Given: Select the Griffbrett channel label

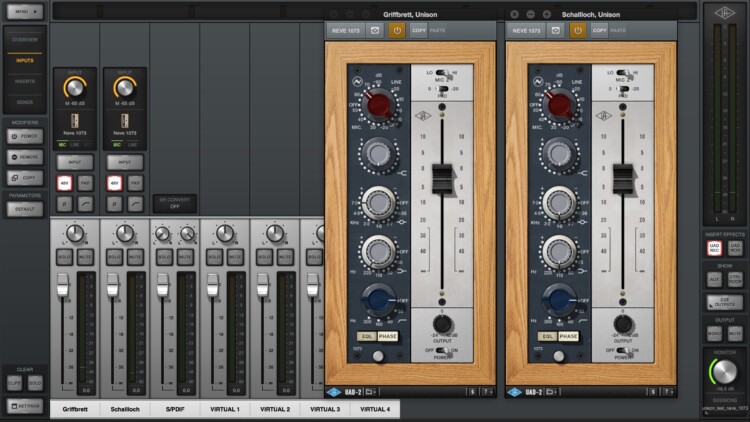Looking at the screenshot, I should pos(75,409).
